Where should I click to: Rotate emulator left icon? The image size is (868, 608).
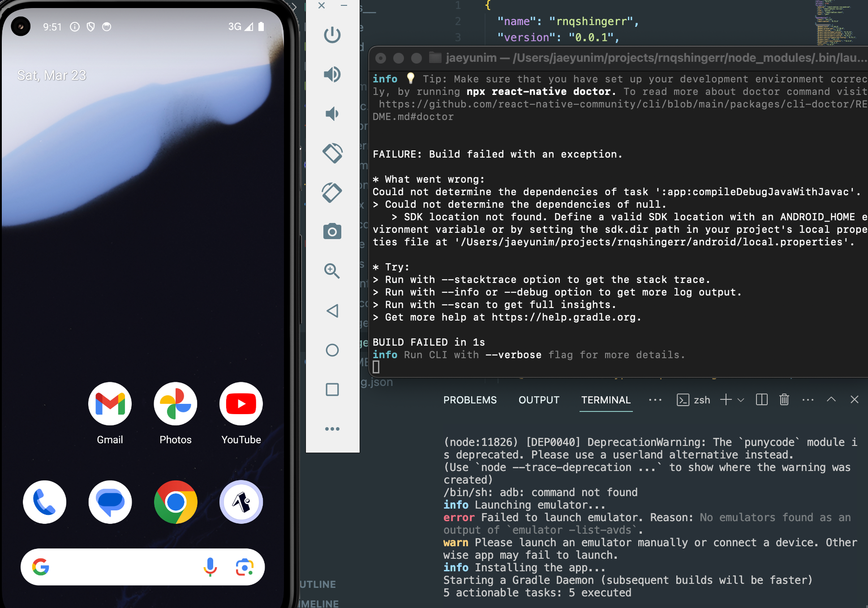pyautogui.click(x=332, y=153)
